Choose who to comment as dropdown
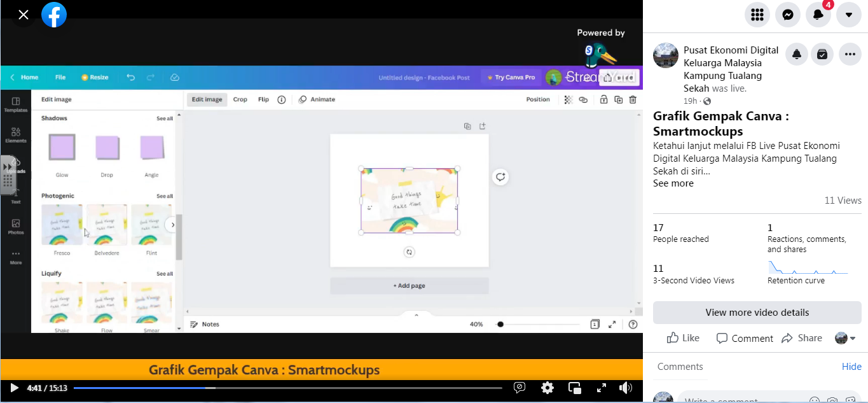Screen dimensions: 868x403 click(845, 338)
